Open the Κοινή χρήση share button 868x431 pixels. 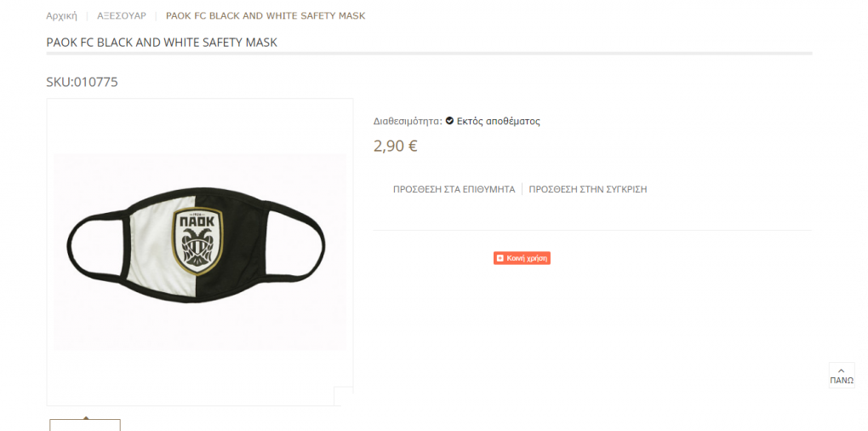pos(522,258)
